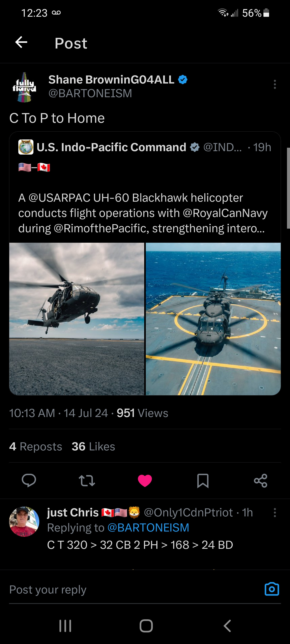Click the @BARTONEISM link in the reply

(x=148, y=528)
